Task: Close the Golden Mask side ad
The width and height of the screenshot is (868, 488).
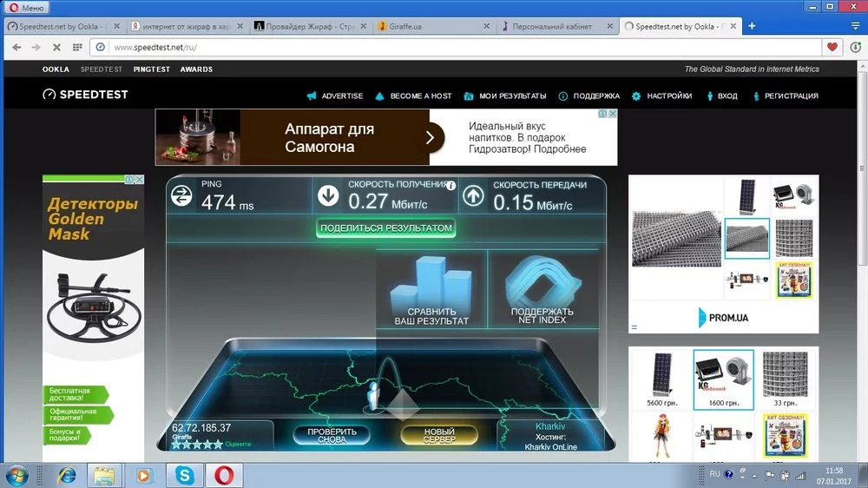Action: click(x=140, y=180)
